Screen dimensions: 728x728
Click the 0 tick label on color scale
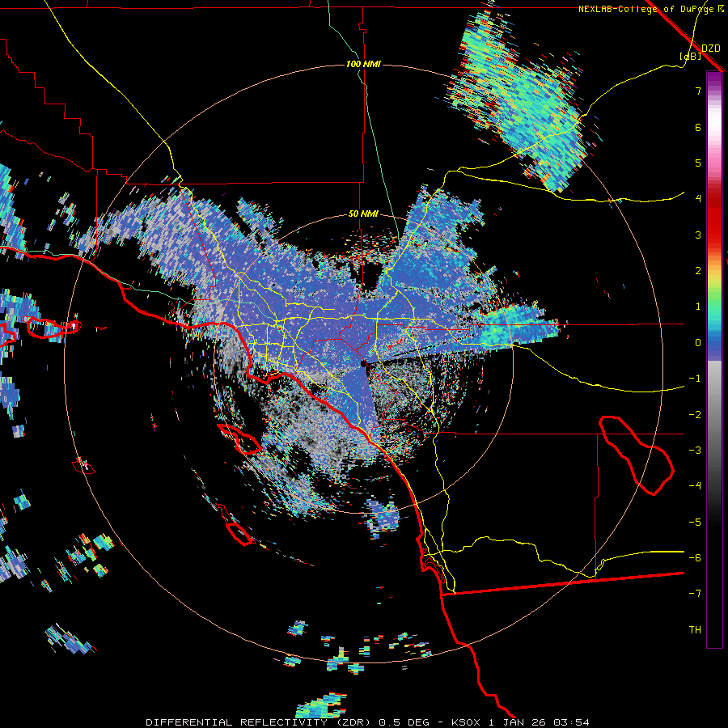coord(698,343)
